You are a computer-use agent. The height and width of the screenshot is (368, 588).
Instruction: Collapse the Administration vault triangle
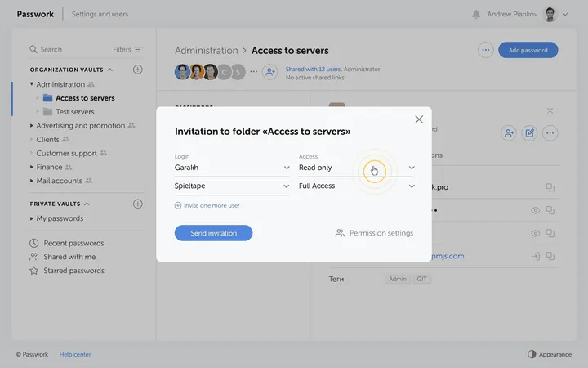[32, 84]
